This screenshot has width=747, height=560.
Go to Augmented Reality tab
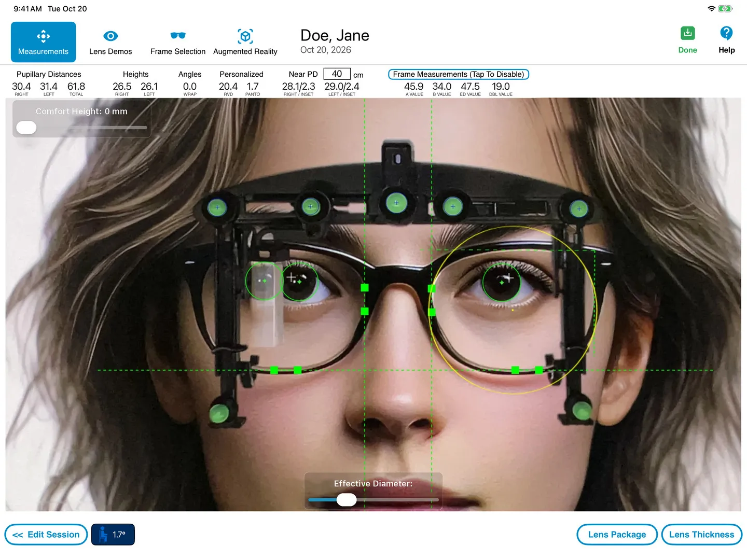[x=245, y=42]
